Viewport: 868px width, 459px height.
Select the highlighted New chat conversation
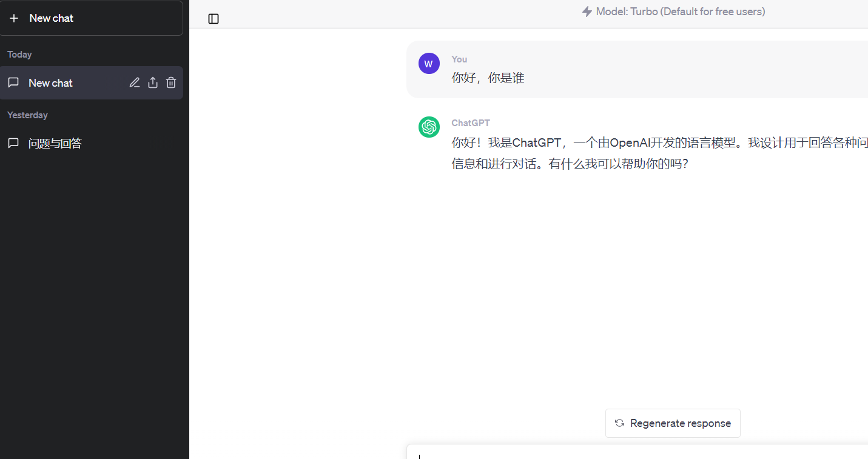[x=51, y=82]
